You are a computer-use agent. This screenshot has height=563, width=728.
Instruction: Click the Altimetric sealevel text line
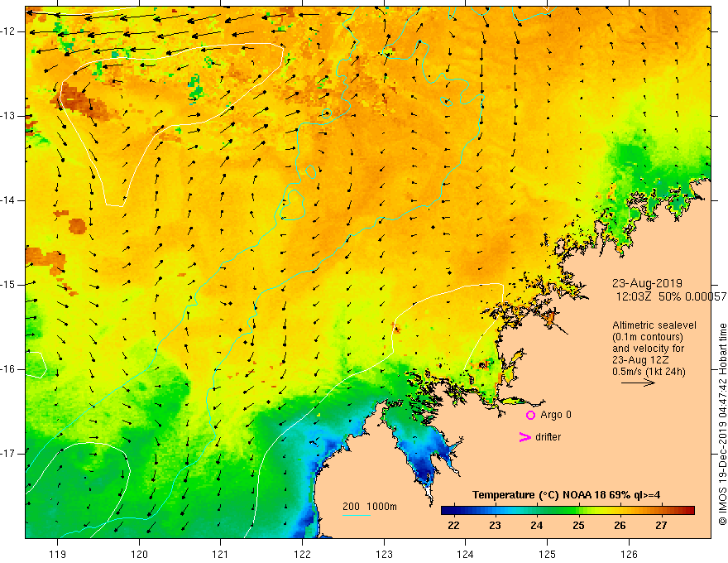pyautogui.click(x=654, y=325)
